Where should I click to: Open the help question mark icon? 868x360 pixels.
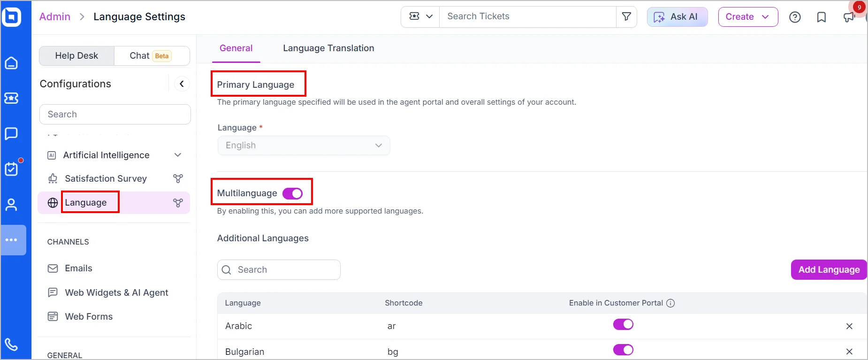tap(795, 17)
